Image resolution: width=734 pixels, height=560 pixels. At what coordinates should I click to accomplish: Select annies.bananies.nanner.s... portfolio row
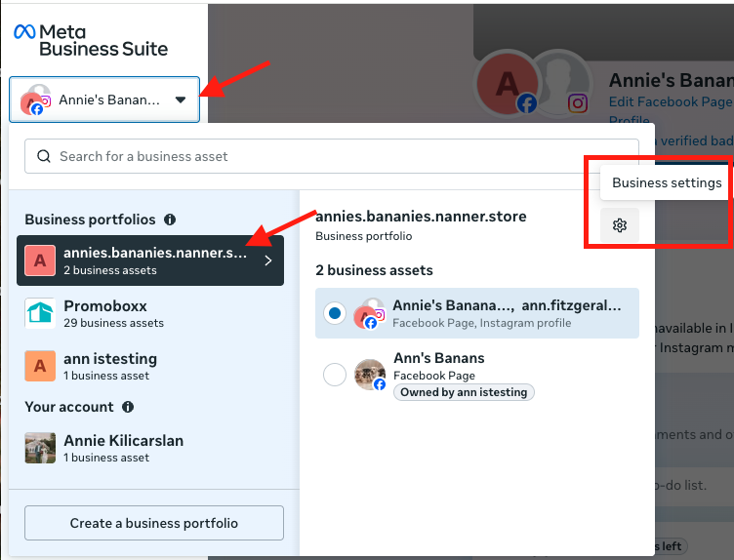pyautogui.click(x=149, y=260)
